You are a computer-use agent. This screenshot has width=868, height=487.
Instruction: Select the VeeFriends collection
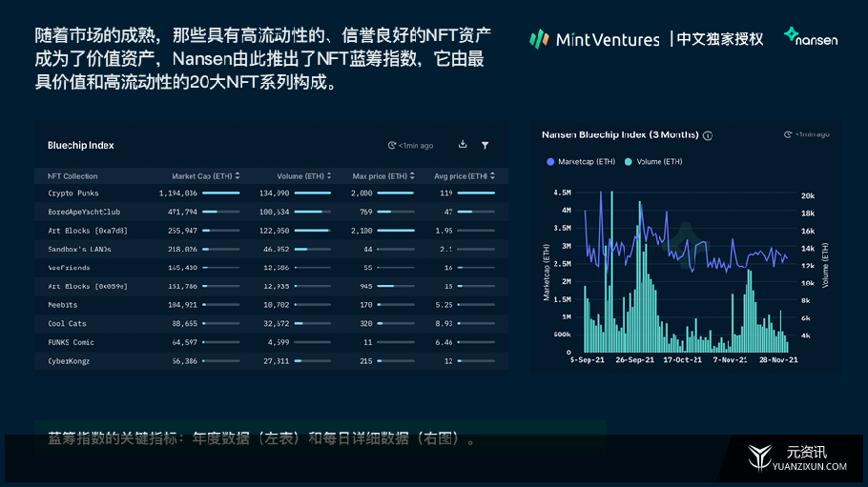tap(69, 268)
